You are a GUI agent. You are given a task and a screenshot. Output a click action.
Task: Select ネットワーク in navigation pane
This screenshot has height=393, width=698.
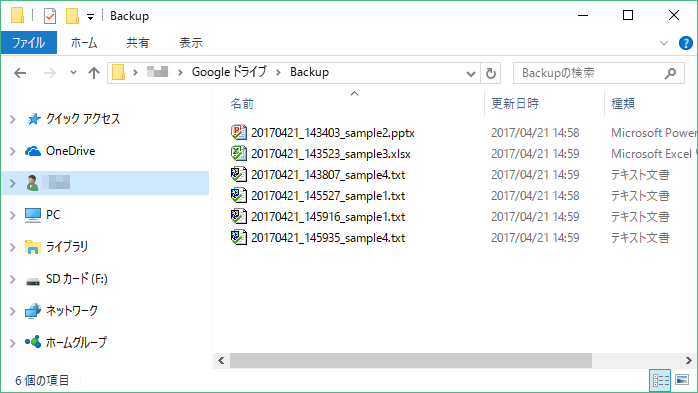point(72,311)
